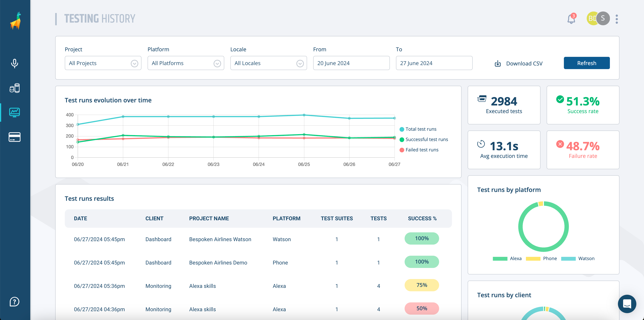Image resolution: width=644 pixels, height=320 pixels.
Task: Click the executed tests card icon
Action: click(482, 99)
